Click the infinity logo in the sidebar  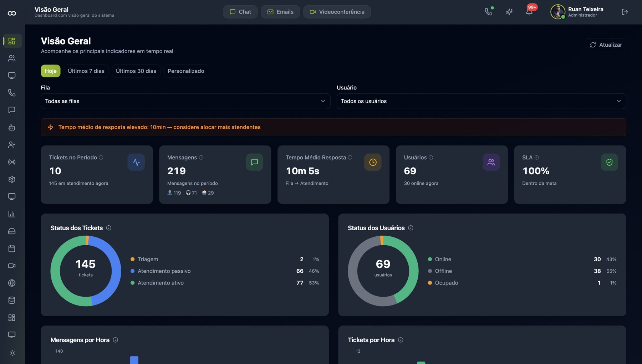click(12, 13)
